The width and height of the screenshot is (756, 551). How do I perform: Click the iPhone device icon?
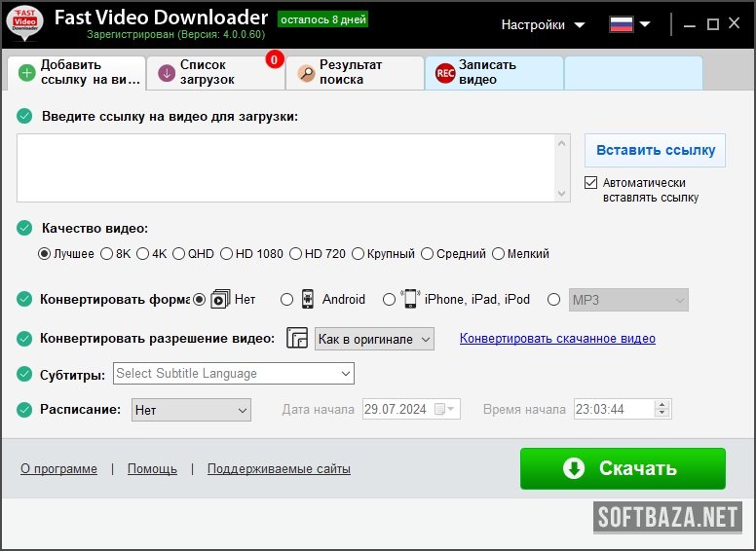411,299
